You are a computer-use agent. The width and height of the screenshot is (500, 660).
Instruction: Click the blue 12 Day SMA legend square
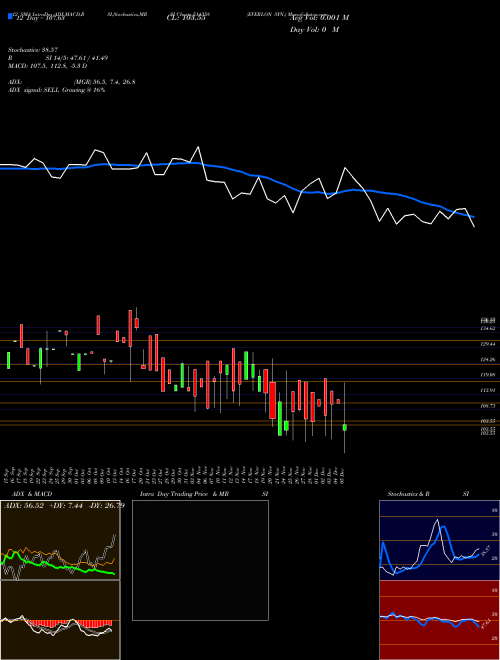[x=10, y=16]
